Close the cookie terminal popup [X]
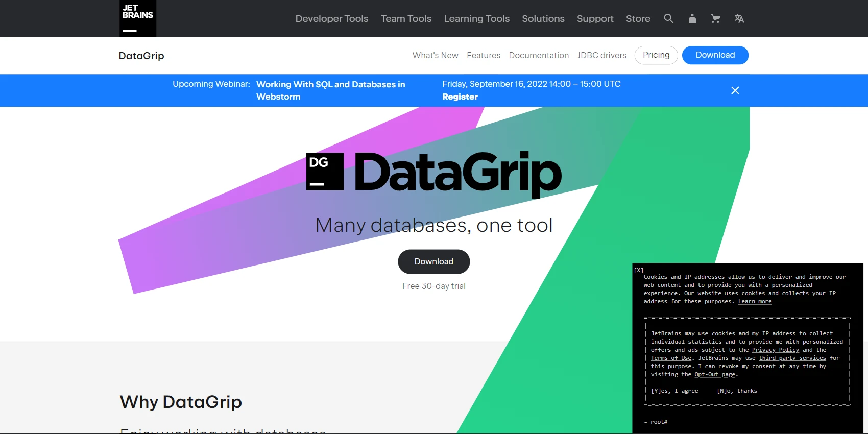 pyautogui.click(x=638, y=270)
